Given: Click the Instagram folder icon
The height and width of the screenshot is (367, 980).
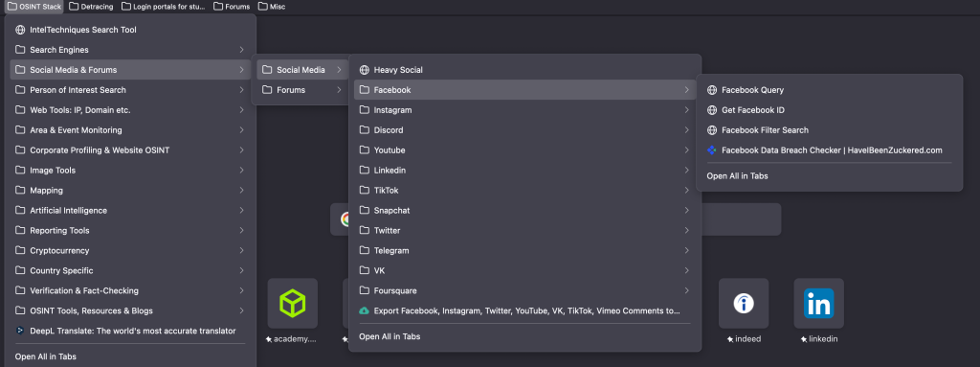Looking at the screenshot, I should pos(365,109).
